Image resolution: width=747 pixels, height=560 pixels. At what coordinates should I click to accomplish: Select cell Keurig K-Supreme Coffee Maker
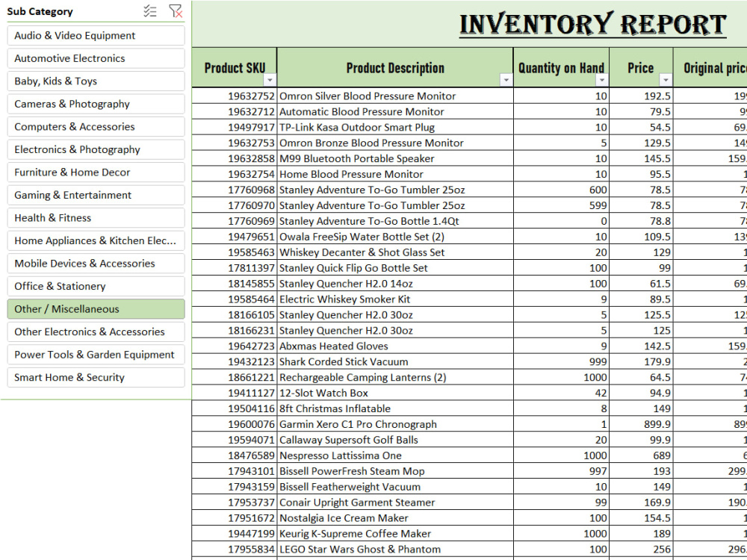395,534
